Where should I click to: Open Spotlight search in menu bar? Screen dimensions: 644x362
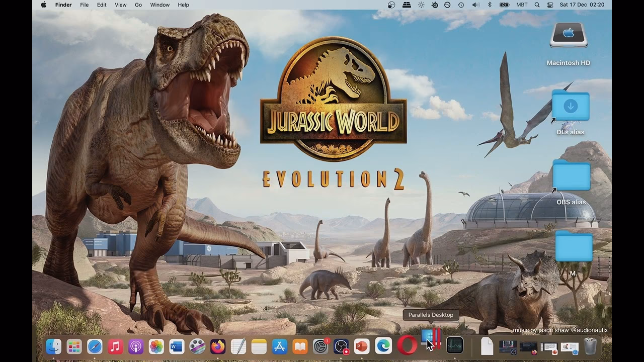point(537,5)
